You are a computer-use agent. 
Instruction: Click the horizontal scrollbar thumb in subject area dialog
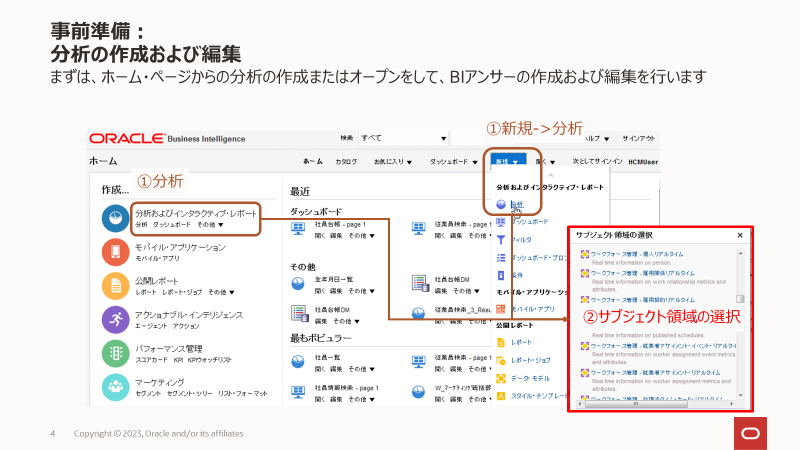(636, 404)
